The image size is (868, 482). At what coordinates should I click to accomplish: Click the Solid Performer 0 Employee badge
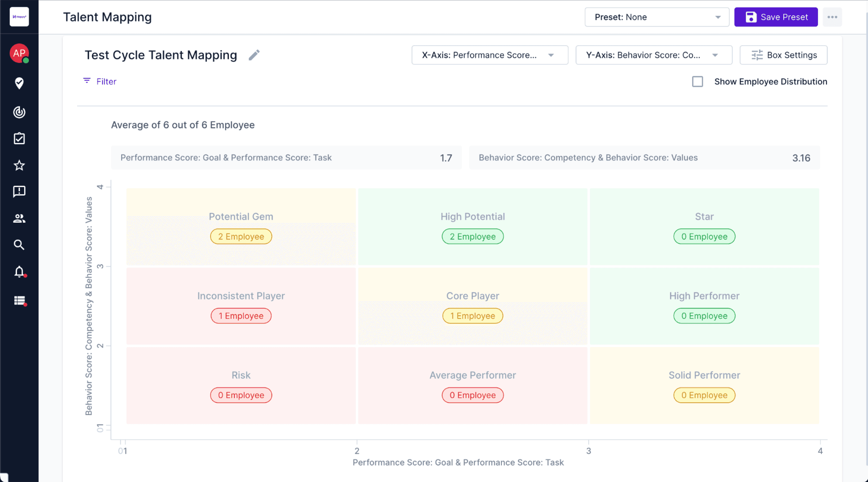[x=704, y=395]
